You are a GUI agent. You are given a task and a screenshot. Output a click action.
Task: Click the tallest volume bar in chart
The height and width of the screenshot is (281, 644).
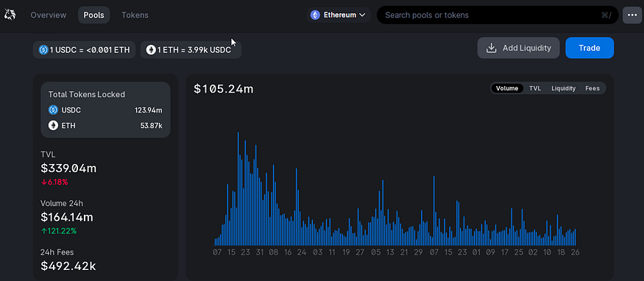(x=238, y=189)
